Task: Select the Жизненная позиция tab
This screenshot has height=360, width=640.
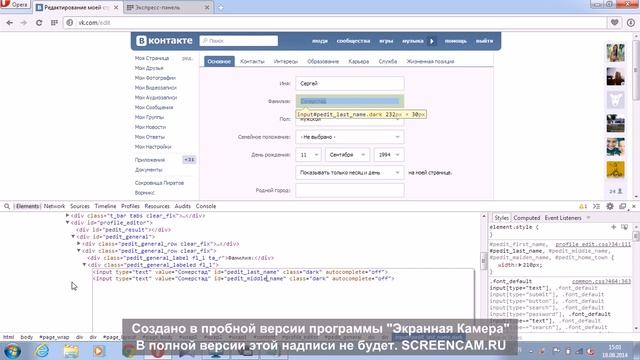Action: click(x=430, y=61)
